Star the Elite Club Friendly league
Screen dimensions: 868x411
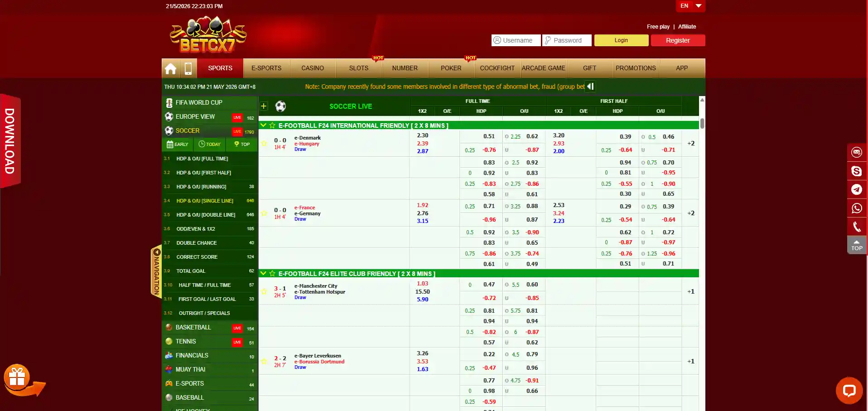tap(272, 274)
